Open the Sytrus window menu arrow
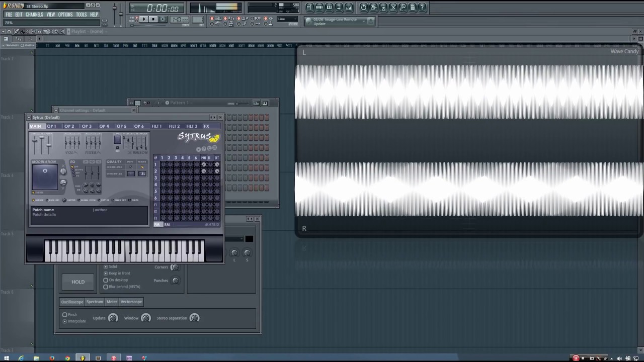The height and width of the screenshot is (362, 644). [29, 117]
